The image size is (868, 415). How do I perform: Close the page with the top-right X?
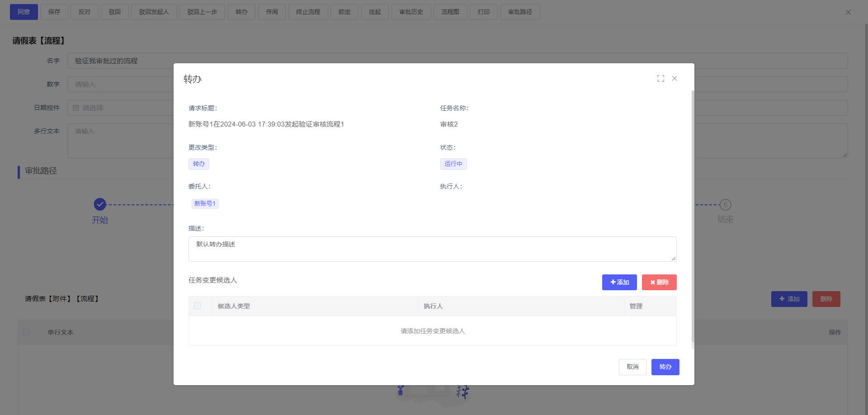pyautogui.click(x=848, y=12)
